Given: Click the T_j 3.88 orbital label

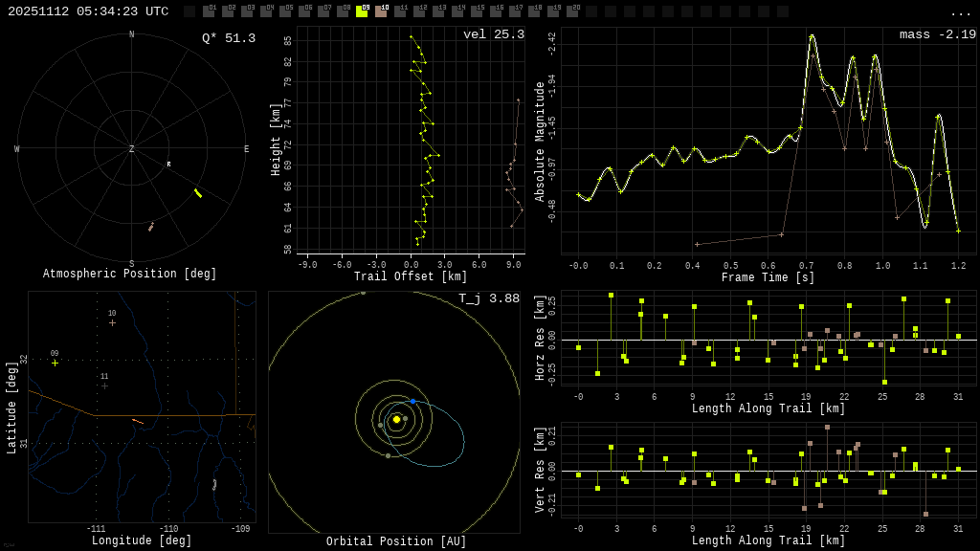Looking at the screenshot, I should point(488,298).
